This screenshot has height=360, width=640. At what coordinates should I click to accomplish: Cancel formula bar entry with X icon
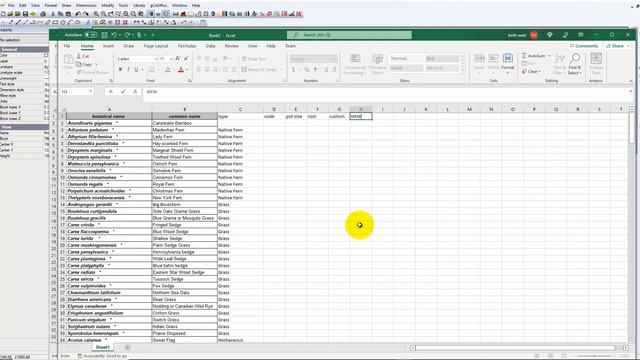110,92
